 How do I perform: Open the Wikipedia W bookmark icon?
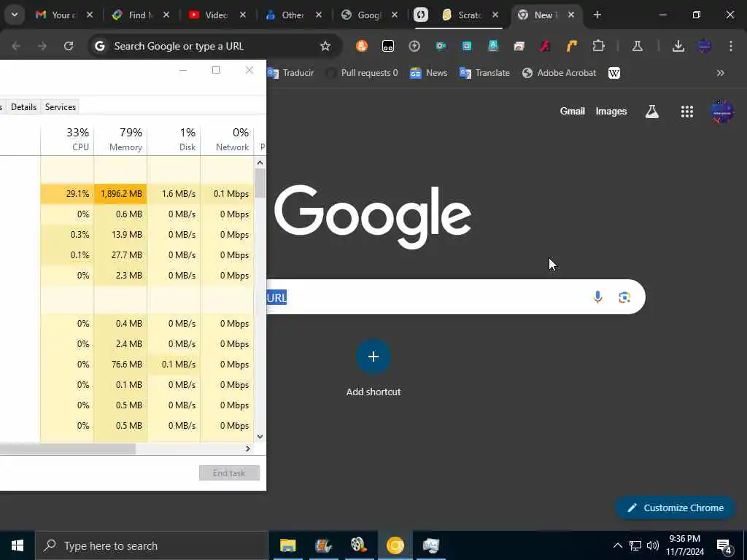614,73
